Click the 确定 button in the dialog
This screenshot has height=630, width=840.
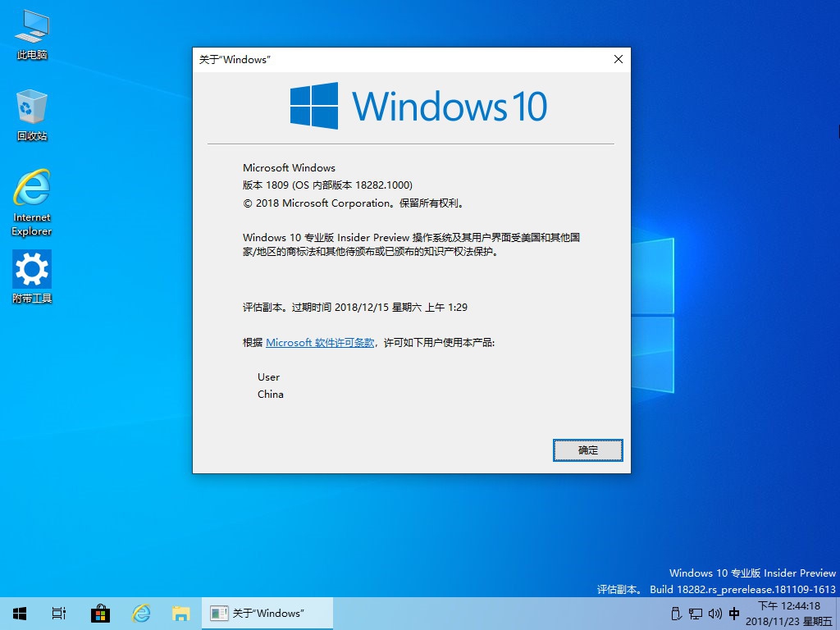(587, 450)
